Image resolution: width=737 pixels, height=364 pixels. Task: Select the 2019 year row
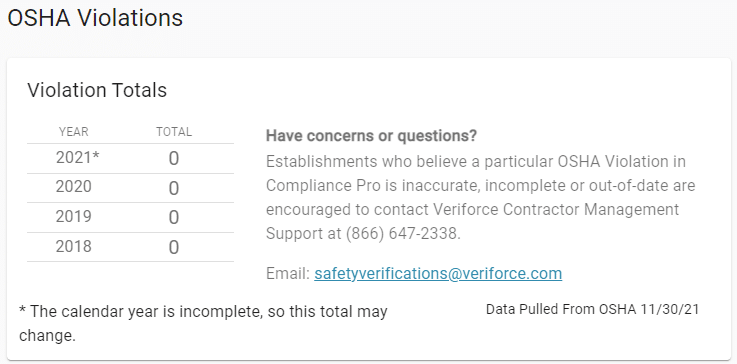coord(130,217)
